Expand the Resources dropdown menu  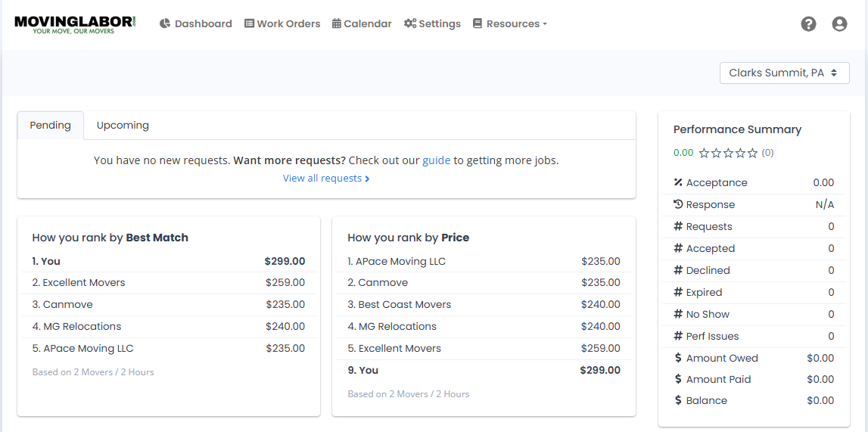(x=510, y=23)
